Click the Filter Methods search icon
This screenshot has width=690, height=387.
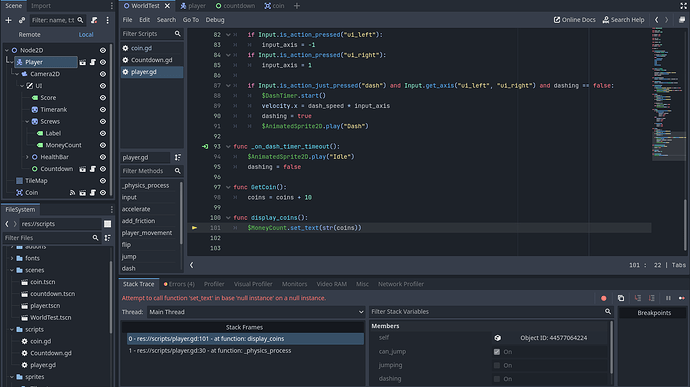click(x=178, y=171)
